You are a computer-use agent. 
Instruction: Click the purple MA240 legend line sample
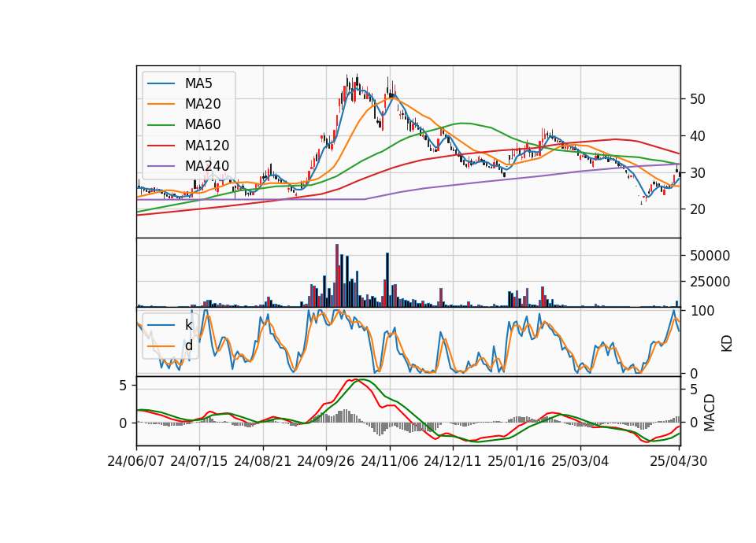pyautogui.click(x=161, y=166)
